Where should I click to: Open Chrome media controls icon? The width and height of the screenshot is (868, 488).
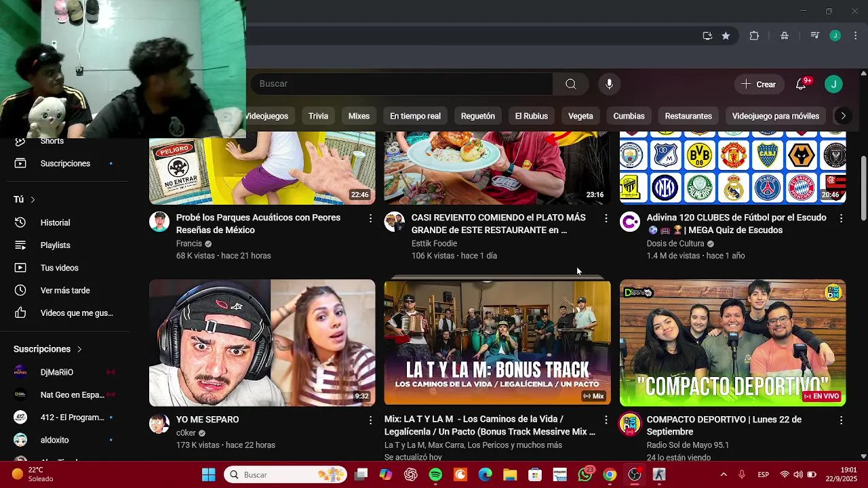[x=815, y=36]
